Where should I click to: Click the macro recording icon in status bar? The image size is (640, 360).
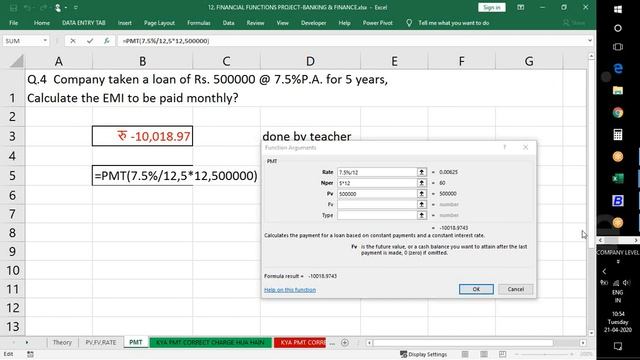coord(30,354)
